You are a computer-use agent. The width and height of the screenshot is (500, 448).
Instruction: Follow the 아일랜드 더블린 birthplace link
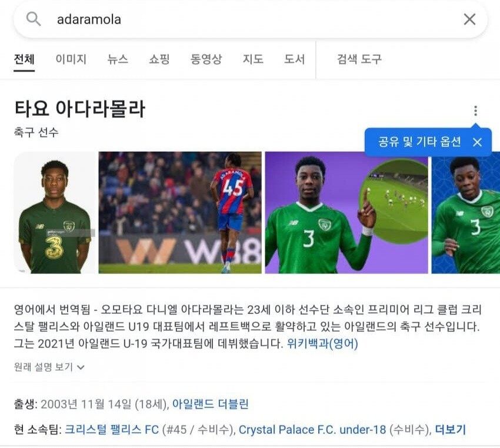[210, 404]
